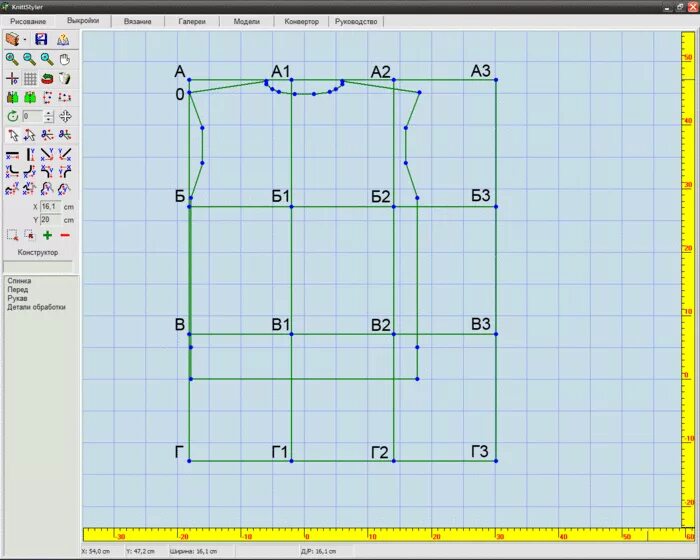The width and height of the screenshot is (700, 560).
Task: Click the X coordinate field showing 16,1
Action: (x=50, y=207)
